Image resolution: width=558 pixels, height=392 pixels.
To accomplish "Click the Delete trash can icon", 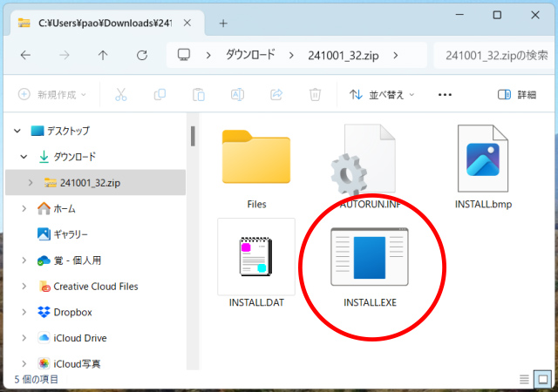I will click(316, 94).
